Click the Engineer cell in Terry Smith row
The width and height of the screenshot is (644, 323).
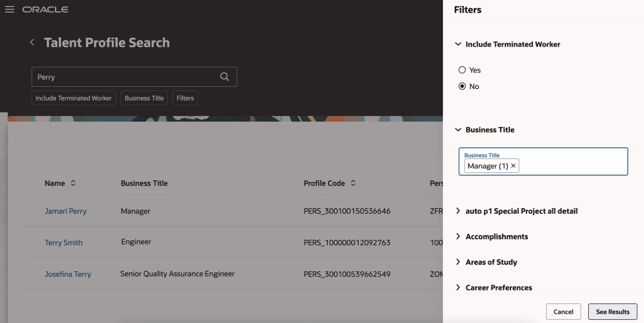tap(136, 242)
